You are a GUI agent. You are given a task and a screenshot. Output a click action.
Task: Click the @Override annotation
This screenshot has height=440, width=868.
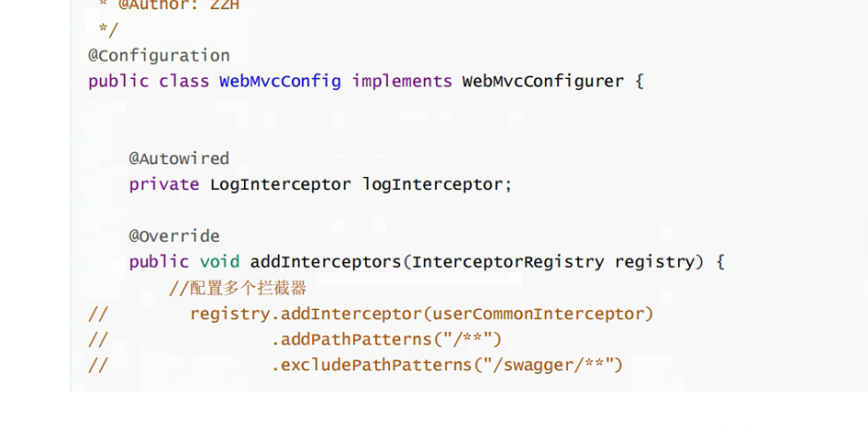click(x=173, y=236)
